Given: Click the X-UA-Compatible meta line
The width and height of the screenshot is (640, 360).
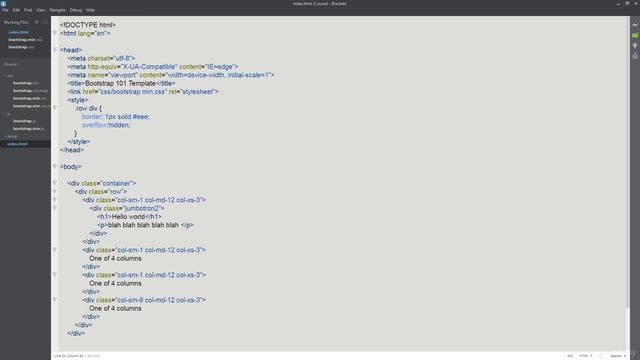Looking at the screenshot, I should (x=153, y=67).
